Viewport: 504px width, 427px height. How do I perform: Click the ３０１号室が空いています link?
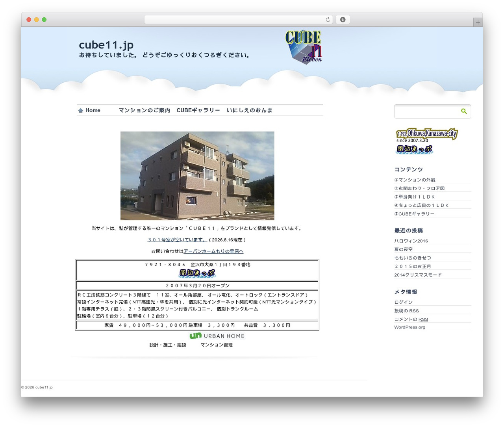click(x=177, y=240)
